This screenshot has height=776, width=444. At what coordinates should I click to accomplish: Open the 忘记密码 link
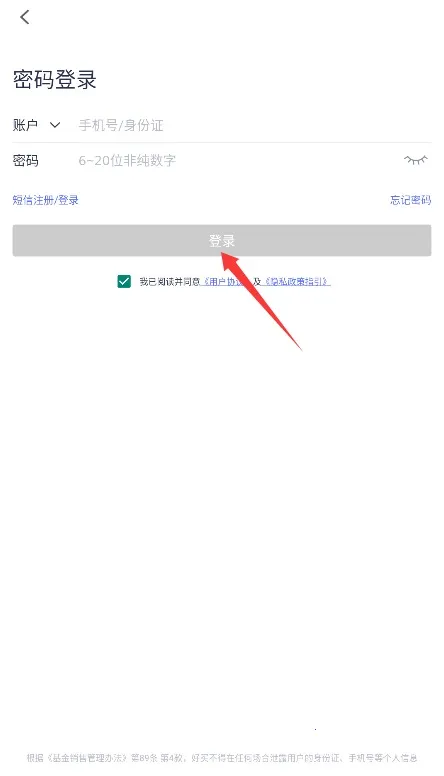(x=410, y=200)
